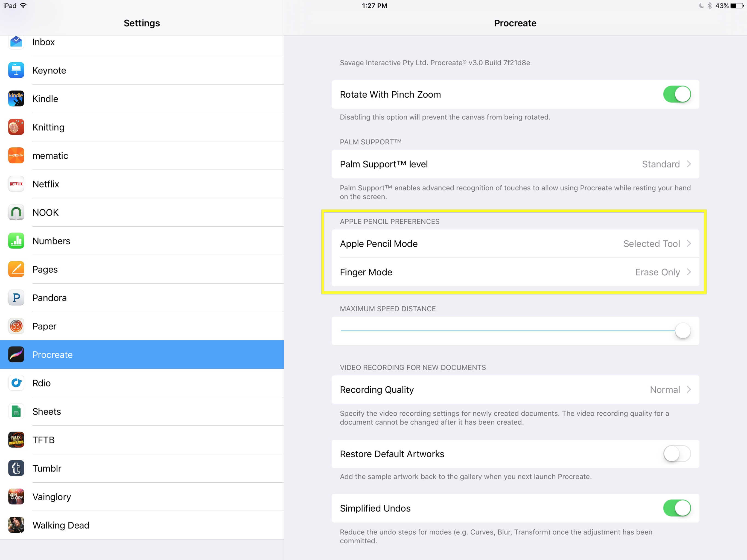Open Recording Quality setting

[x=515, y=390]
